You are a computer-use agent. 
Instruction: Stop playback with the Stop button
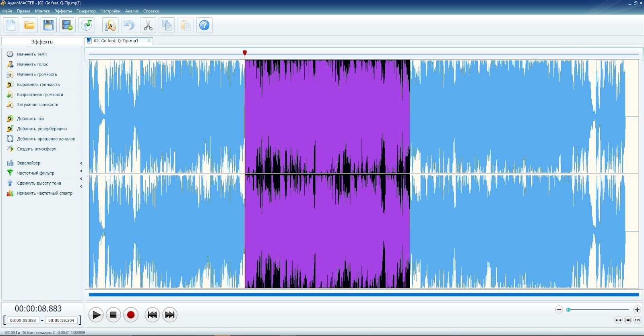[113, 315]
